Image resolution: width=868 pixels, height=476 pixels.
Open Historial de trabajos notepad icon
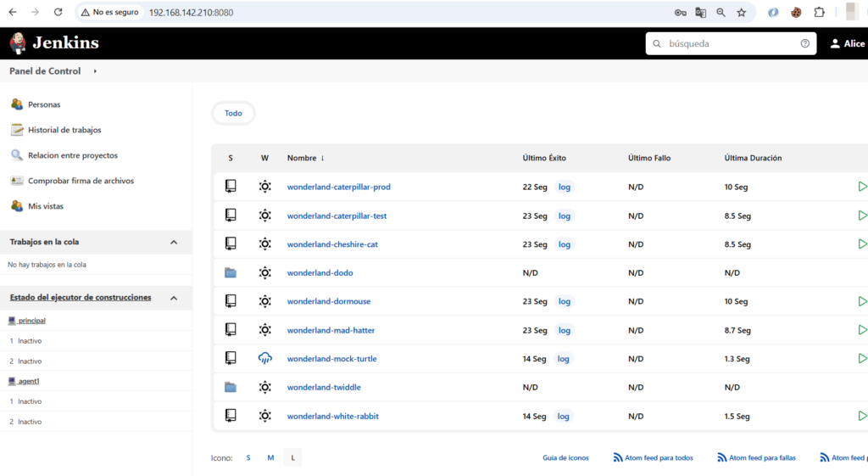[17, 130]
